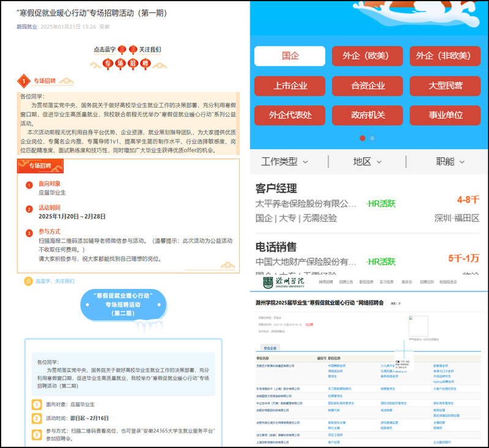The height and width of the screenshot is (448, 489).
Task: Click the broken QR code image placeholder
Action: pos(418,326)
